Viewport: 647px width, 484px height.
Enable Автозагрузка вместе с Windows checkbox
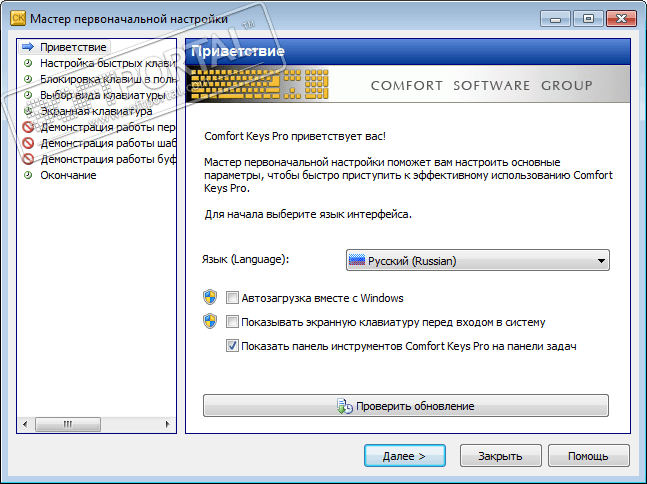click(232, 297)
